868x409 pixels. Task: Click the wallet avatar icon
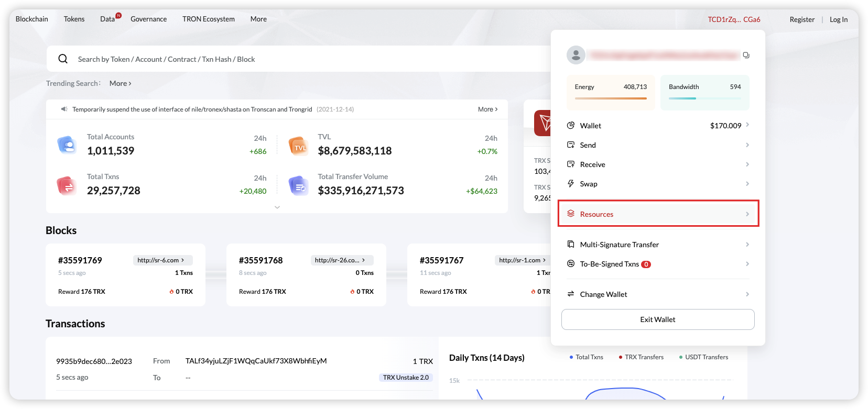[x=576, y=55]
